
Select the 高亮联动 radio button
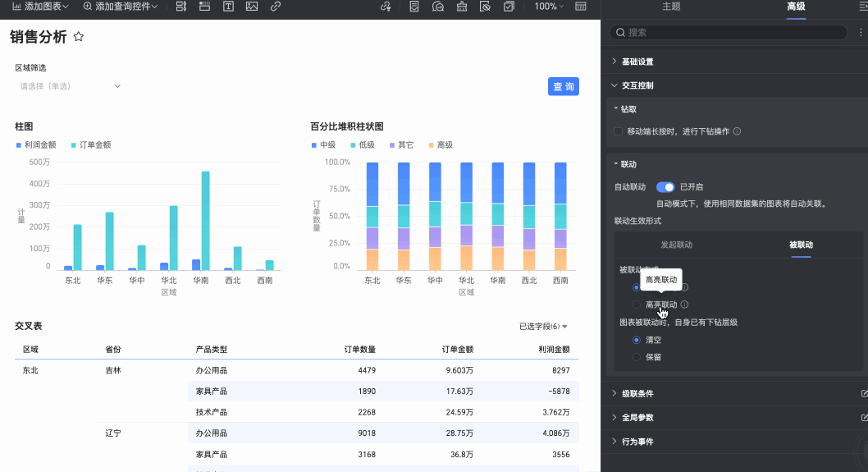coord(637,305)
